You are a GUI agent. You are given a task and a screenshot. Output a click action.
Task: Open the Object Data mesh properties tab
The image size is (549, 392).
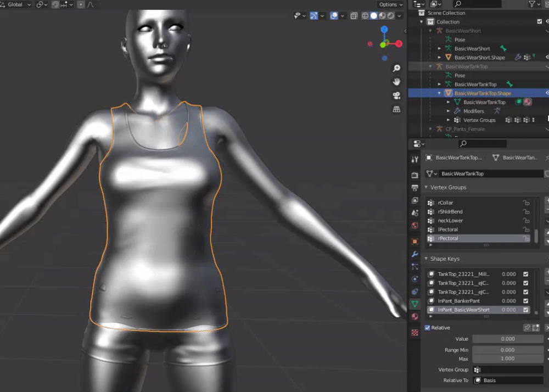coord(415,304)
